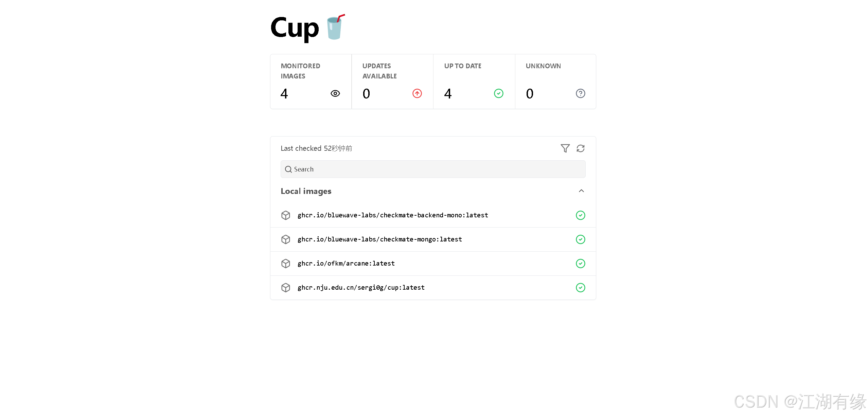Click the cup emoji logo
868x416 pixels.
tap(335, 27)
